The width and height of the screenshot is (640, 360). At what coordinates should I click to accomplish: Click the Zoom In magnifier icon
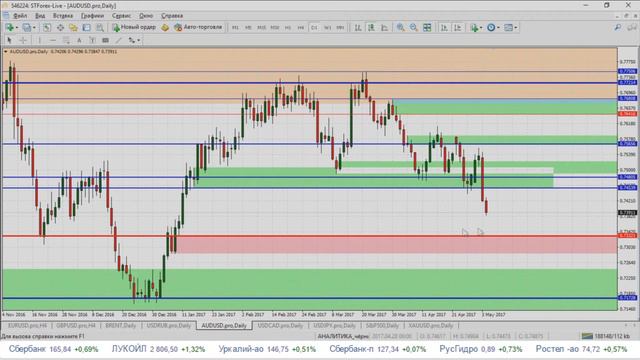click(x=400, y=27)
